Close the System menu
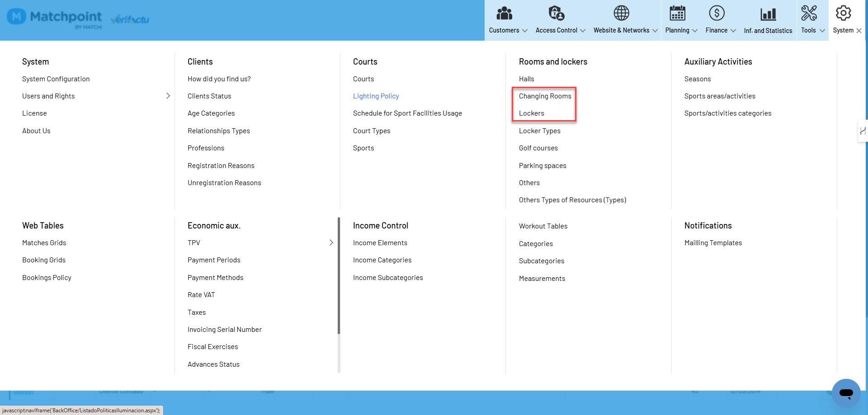 pyautogui.click(x=859, y=31)
